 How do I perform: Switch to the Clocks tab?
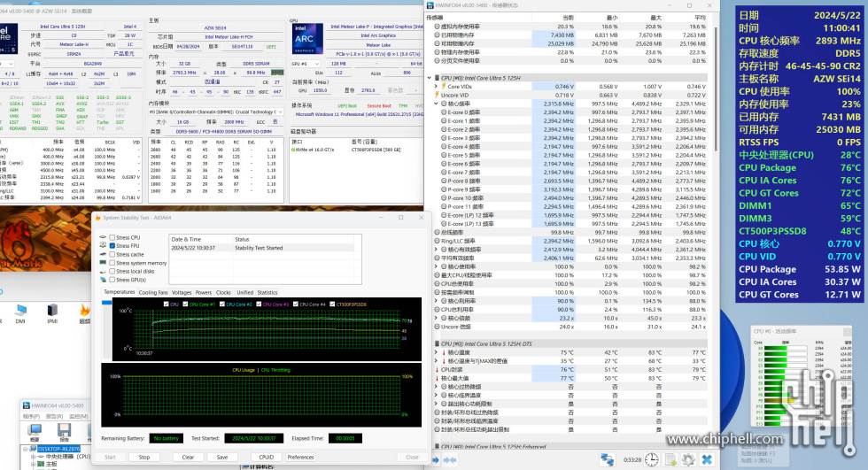tap(223, 292)
